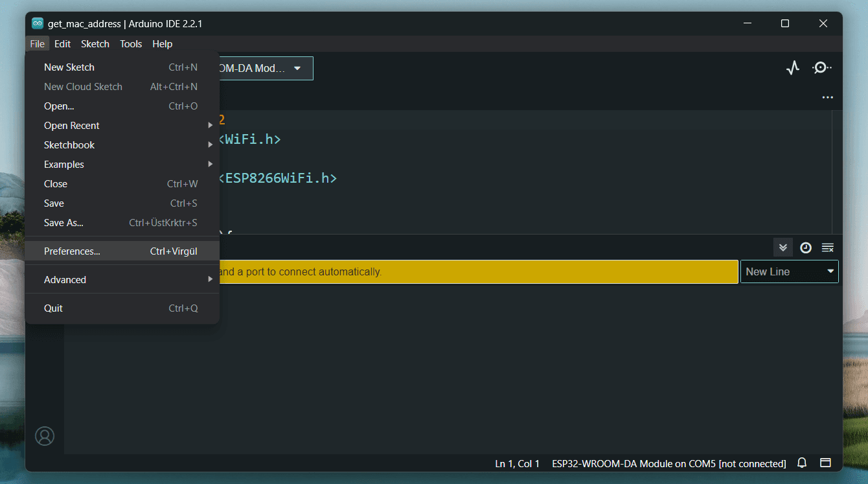Toggle bottom panel icon in status bar
The image size is (868, 484).
click(825, 463)
